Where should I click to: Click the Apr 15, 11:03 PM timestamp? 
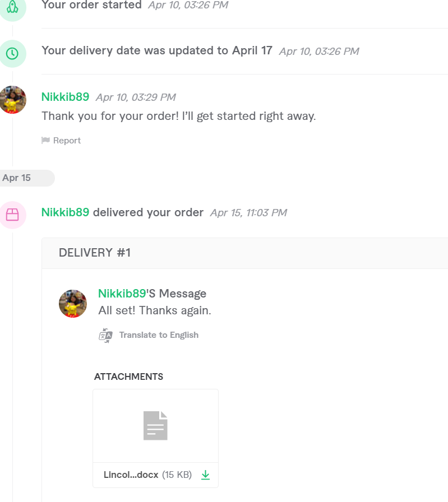pyautogui.click(x=248, y=213)
